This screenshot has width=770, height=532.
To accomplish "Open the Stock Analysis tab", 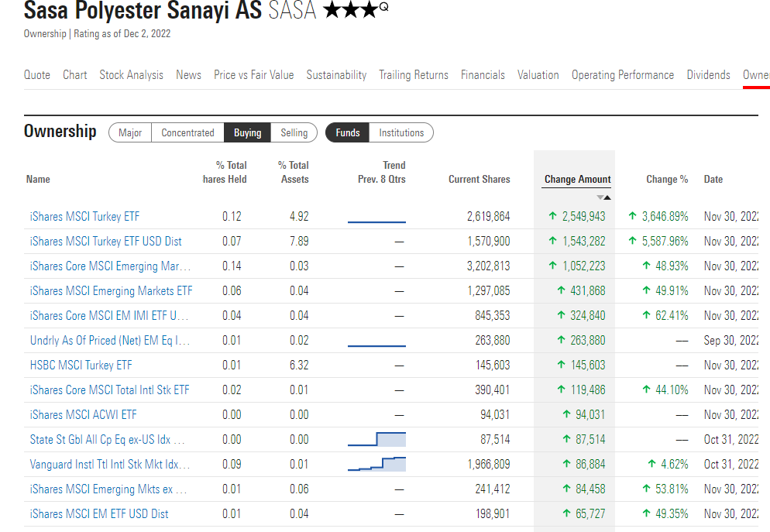I will coord(131,74).
